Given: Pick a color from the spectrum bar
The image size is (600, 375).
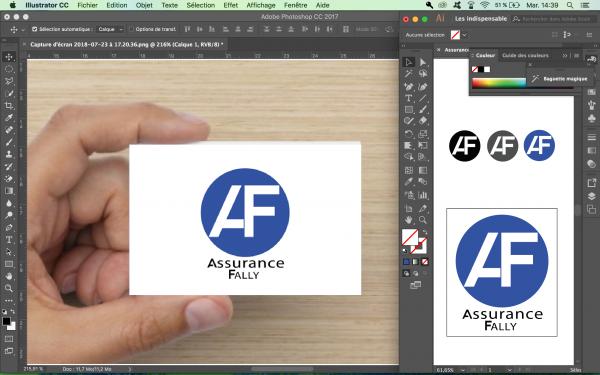Looking at the screenshot, I should [x=499, y=83].
